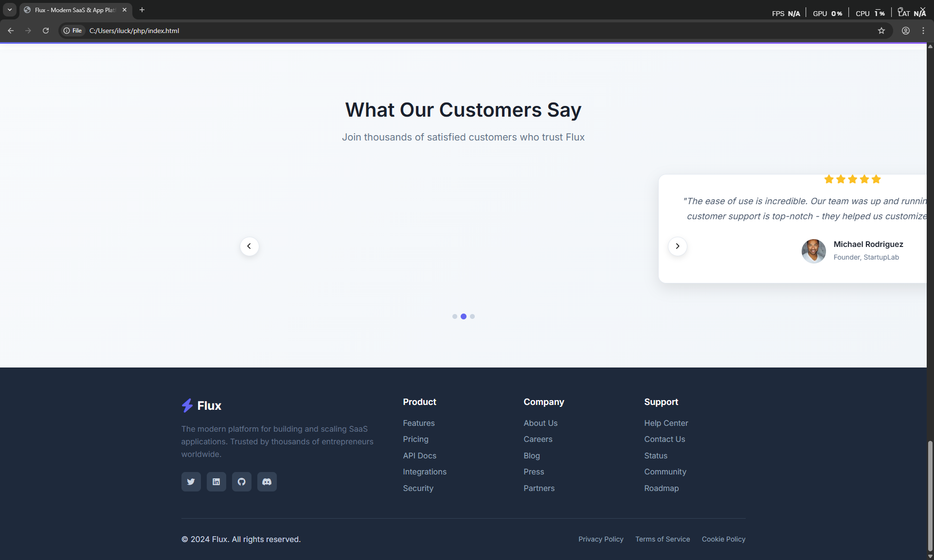The image size is (934, 560).
Task: Select the second testimonial carousel dot
Action: click(464, 316)
